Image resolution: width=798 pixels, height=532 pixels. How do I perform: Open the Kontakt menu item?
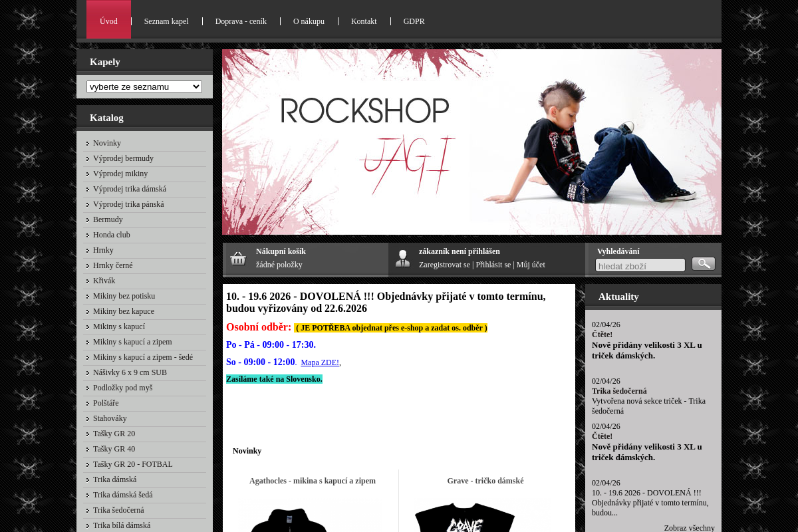tap(364, 21)
